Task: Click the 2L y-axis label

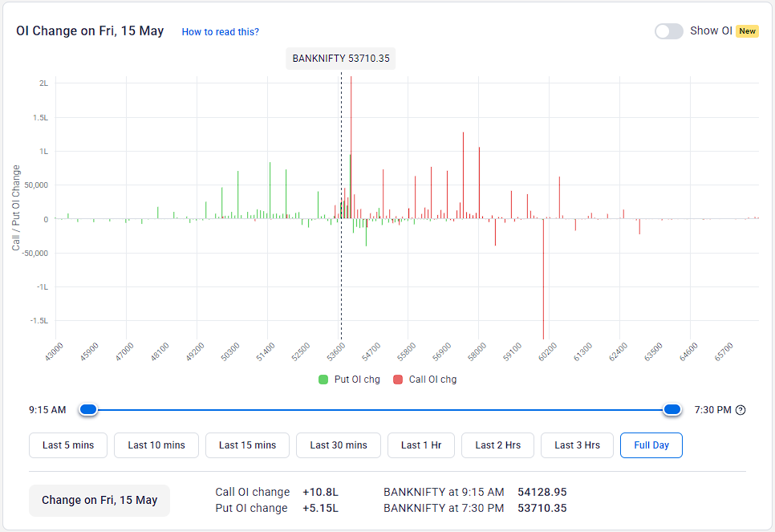Action: [x=44, y=83]
